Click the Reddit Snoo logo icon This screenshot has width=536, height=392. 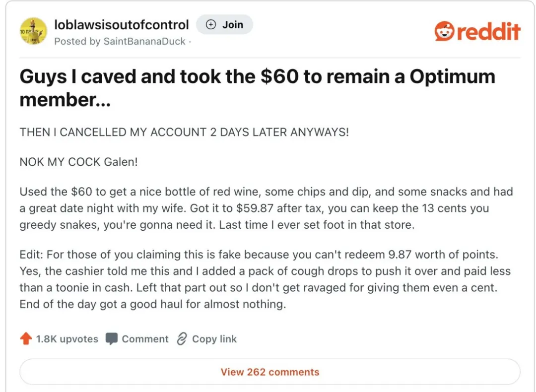coord(444,31)
